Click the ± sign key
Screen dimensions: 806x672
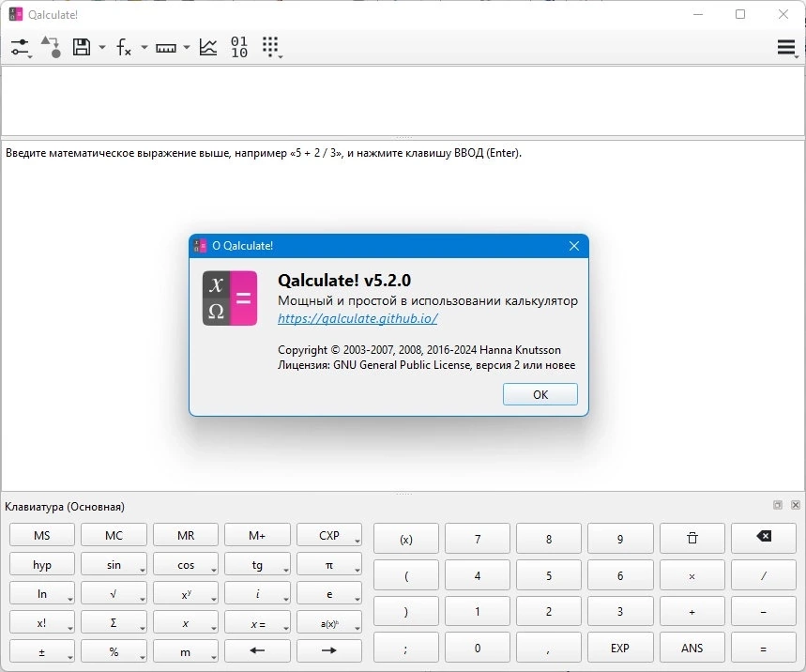click(42, 651)
